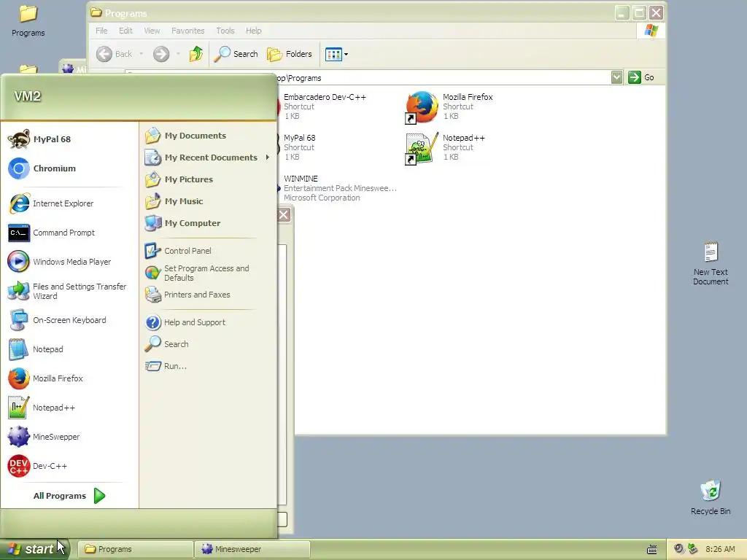
Task: Switch to Programs taskbar button
Action: point(135,549)
